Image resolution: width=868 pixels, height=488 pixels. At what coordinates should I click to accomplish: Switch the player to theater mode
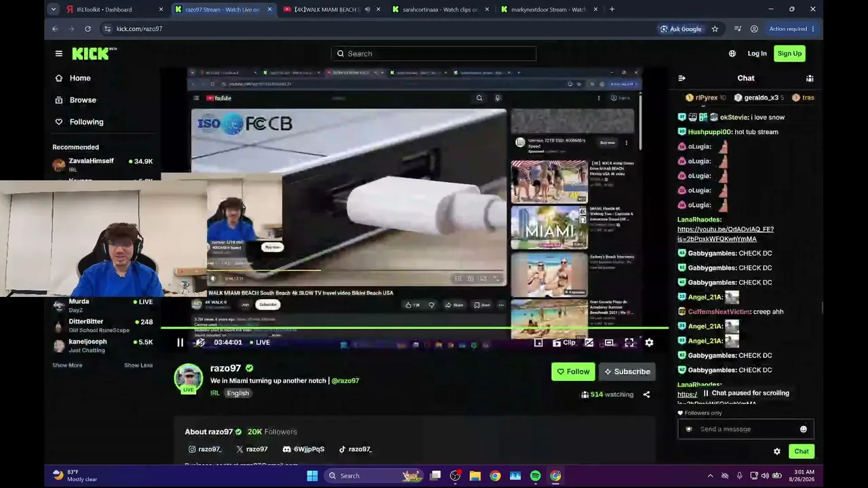(x=609, y=343)
